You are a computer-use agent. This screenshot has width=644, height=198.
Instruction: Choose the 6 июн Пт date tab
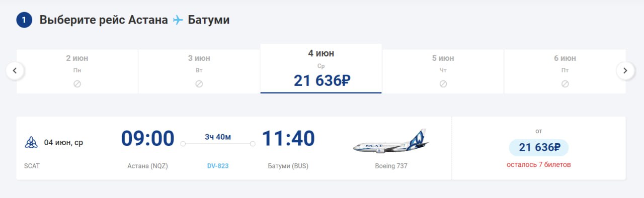point(565,71)
